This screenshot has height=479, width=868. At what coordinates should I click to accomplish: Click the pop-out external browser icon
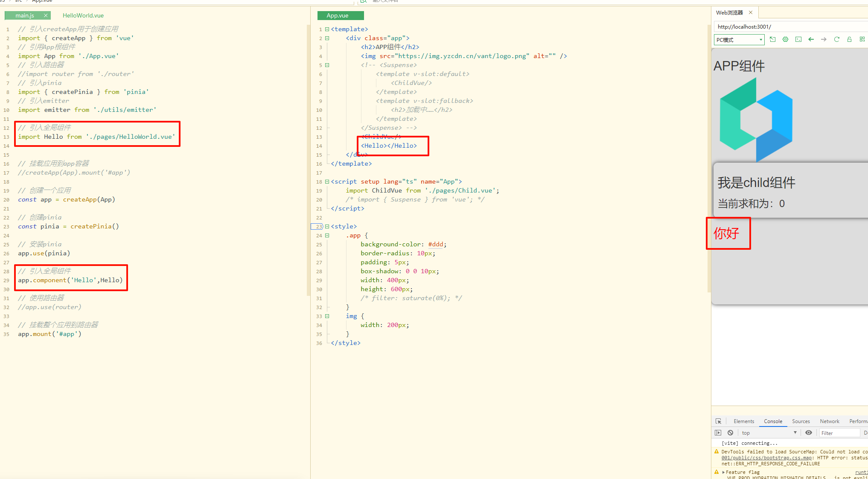point(772,39)
